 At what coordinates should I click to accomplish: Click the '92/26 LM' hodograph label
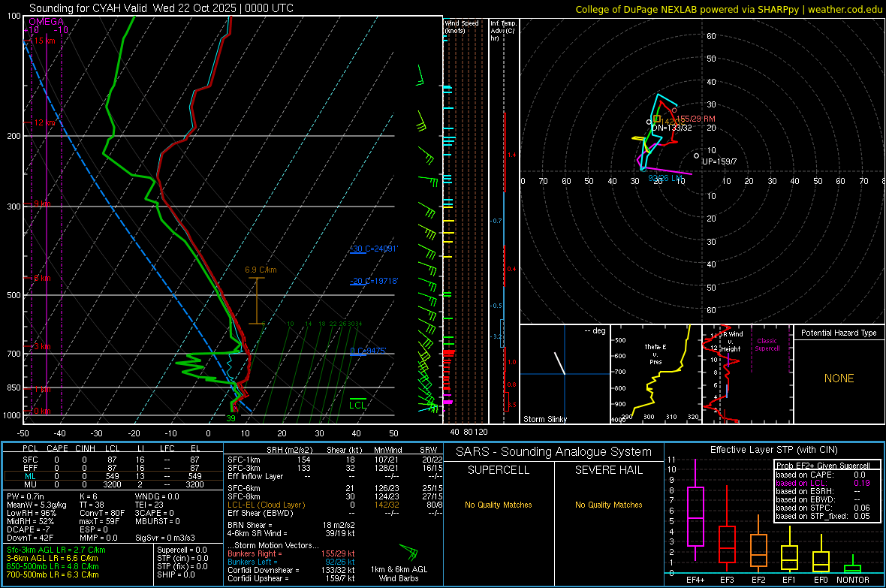pyautogui.click(x=666, y=178)
